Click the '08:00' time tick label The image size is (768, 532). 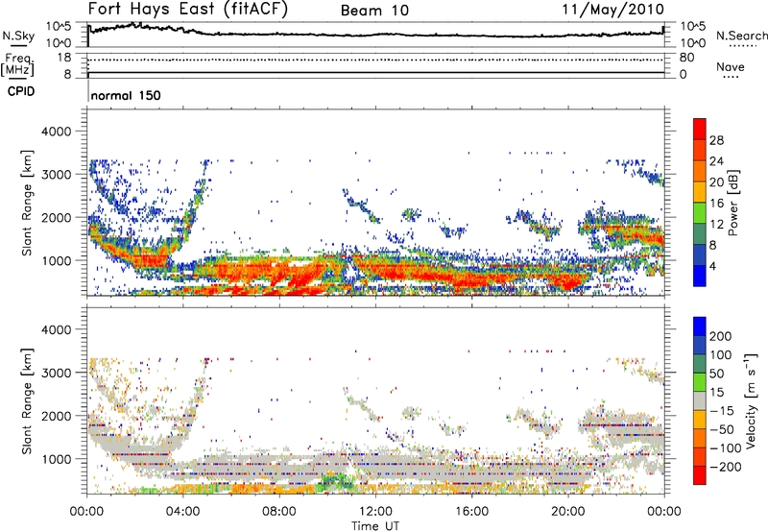pos(279,512)
